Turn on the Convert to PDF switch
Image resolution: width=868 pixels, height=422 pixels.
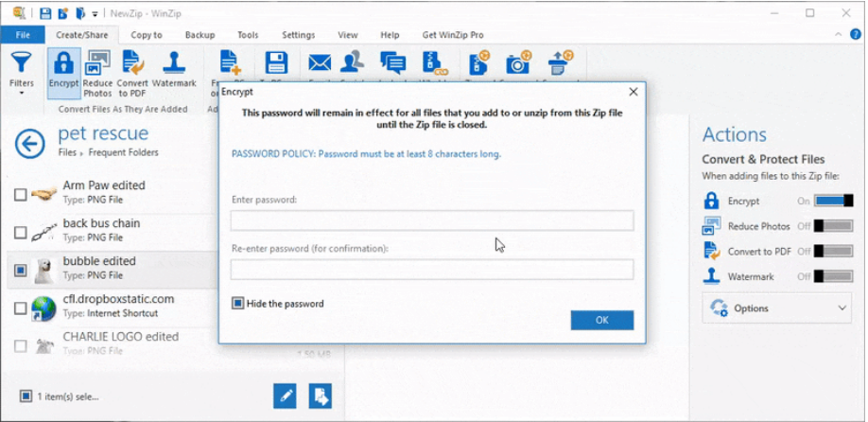click(834, 252)
